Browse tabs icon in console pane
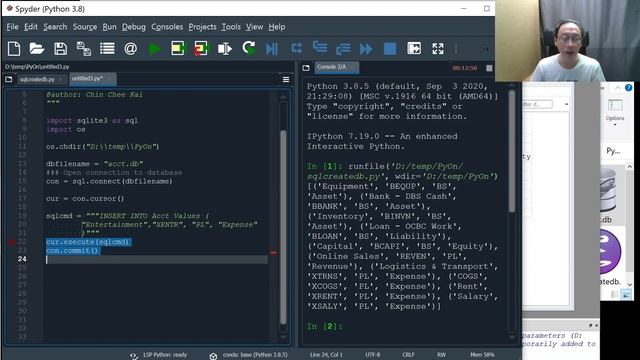640x360 pixels. point(306,68)
